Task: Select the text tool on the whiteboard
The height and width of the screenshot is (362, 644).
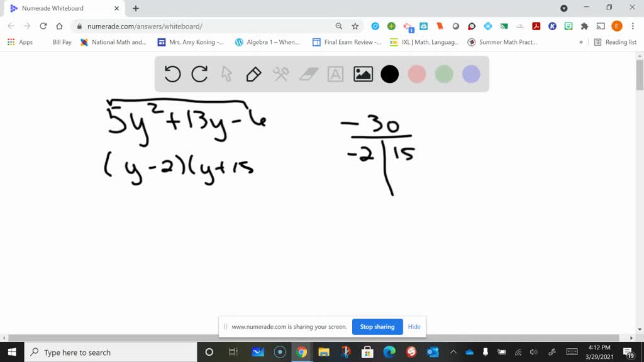Action: click(x=335, y=74)
